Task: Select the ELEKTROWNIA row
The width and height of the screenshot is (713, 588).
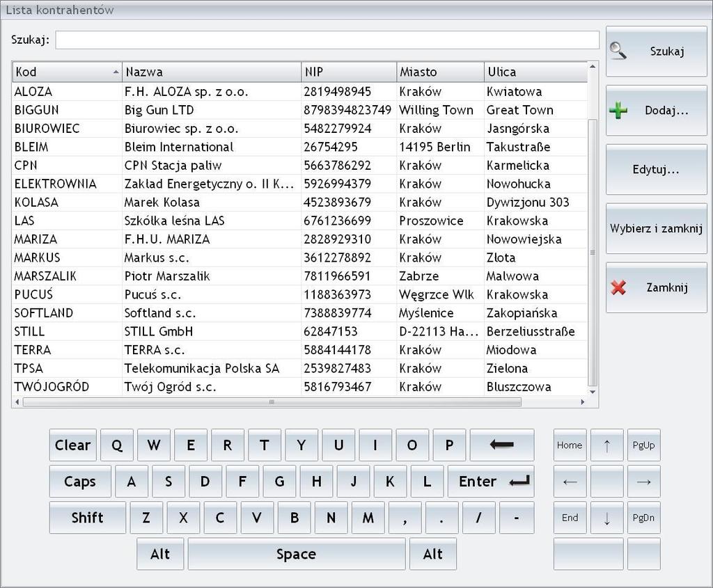Action: point(300,184)
